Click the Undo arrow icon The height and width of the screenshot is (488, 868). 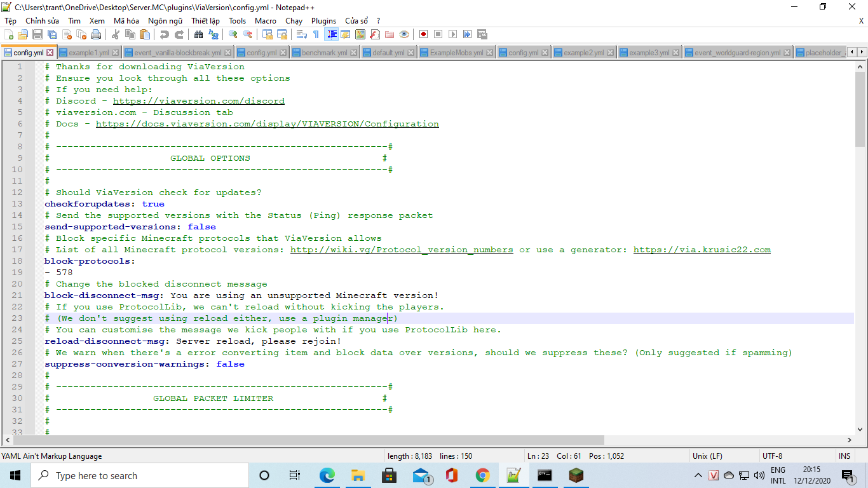[x=165, y=34]
